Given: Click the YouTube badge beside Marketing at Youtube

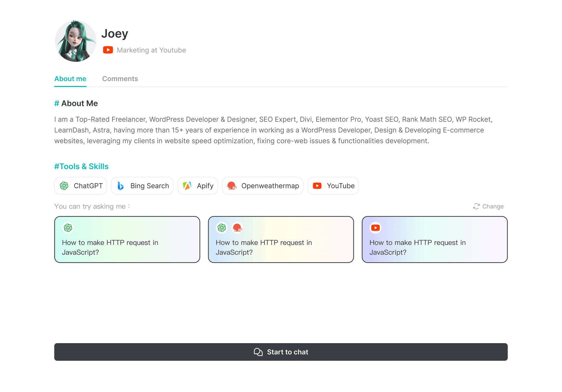Looking at the screenshot, I should point(108,50).
